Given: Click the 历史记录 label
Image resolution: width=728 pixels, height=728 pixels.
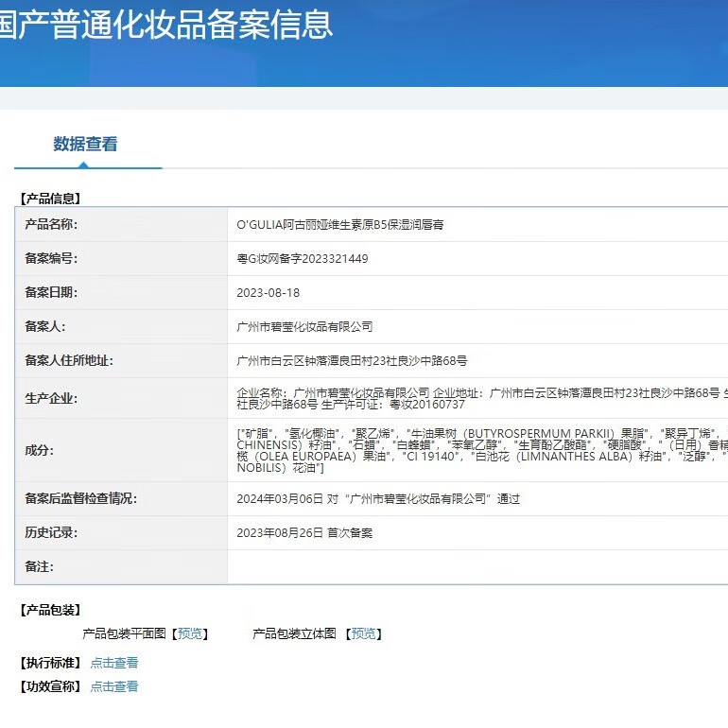Looking at the screenshot, I should [x=51, y=532].
